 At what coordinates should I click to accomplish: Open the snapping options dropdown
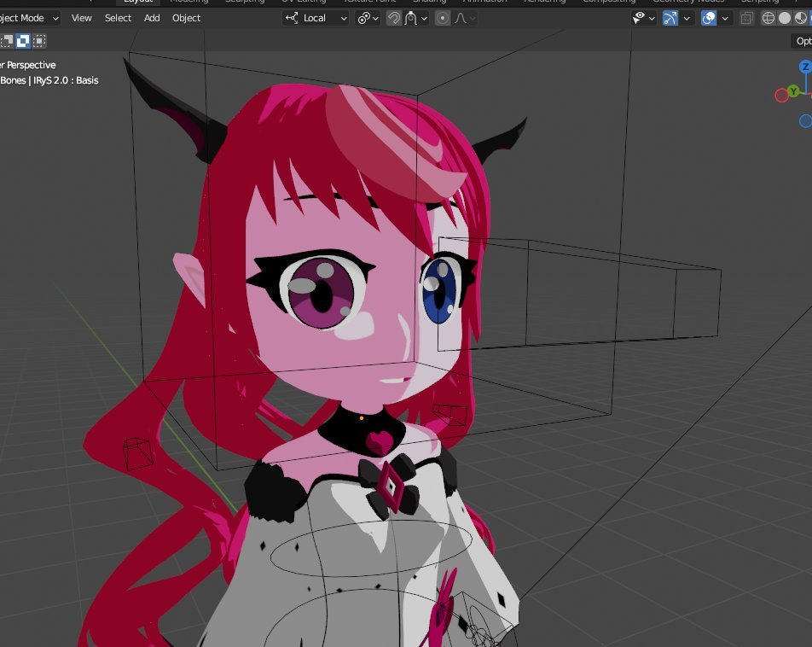click(416, 18)
